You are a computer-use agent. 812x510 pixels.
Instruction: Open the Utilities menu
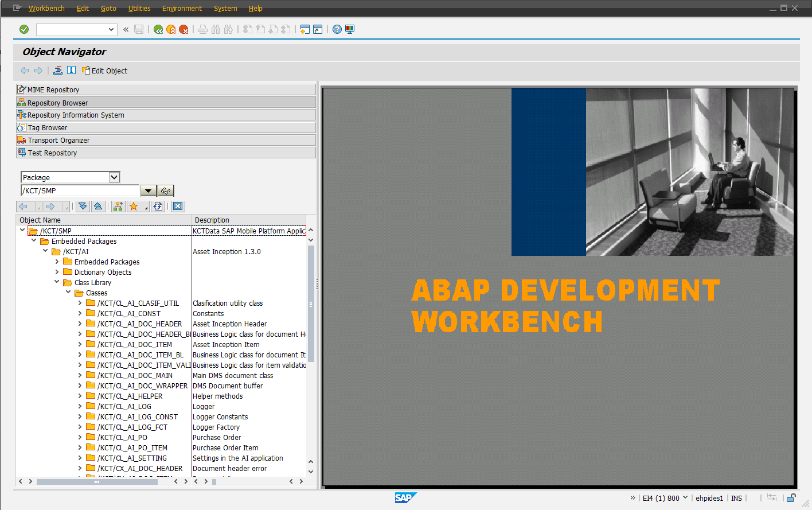coord(139,9)
